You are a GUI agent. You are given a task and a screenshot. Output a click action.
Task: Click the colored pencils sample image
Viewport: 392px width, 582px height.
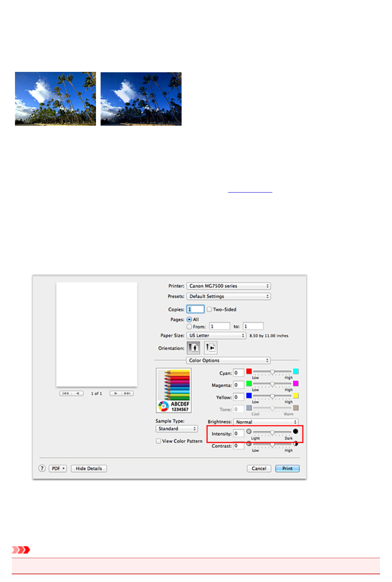click(x=174, y=390)
